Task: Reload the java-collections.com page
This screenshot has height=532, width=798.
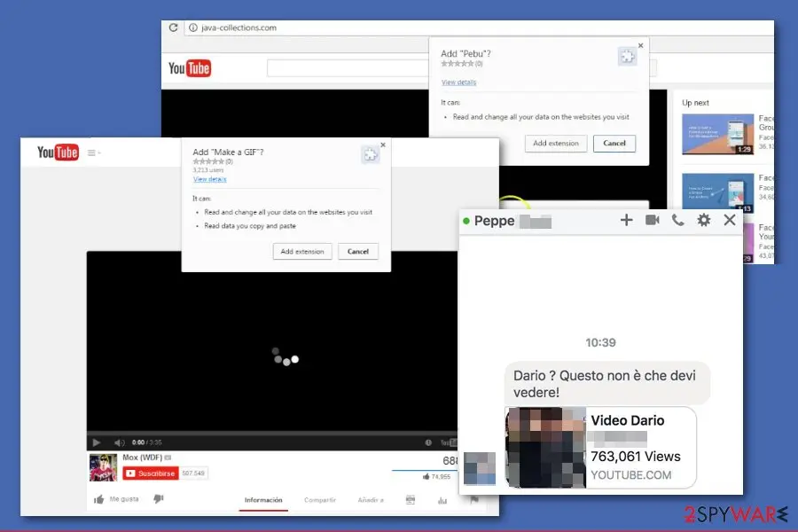Action: pyautogui.click(x=174, y=27)
